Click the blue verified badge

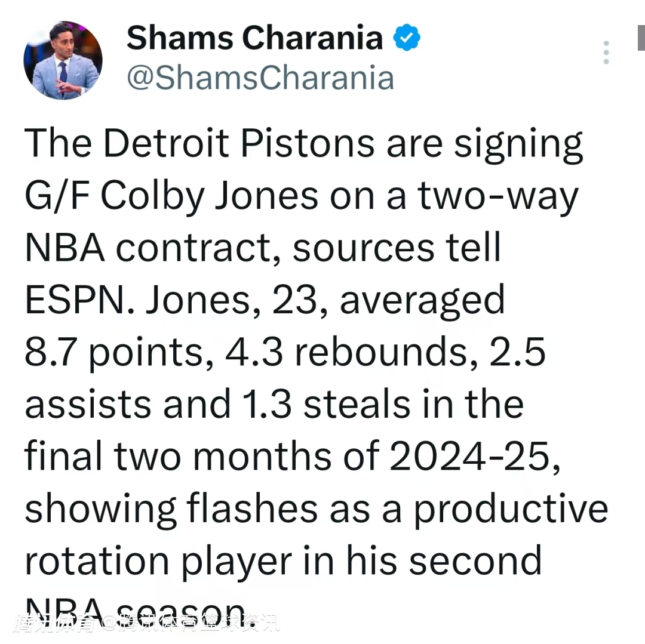(407, 38)
